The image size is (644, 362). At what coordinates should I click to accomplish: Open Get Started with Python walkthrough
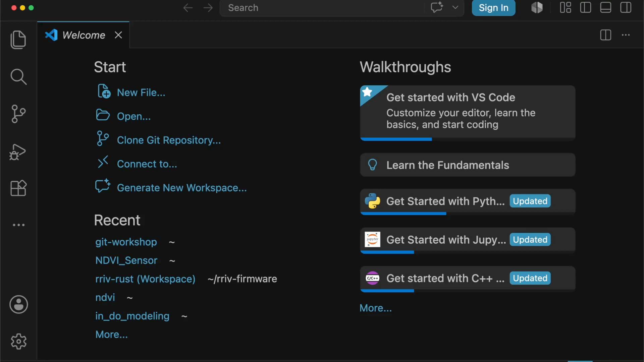point(468,202)
